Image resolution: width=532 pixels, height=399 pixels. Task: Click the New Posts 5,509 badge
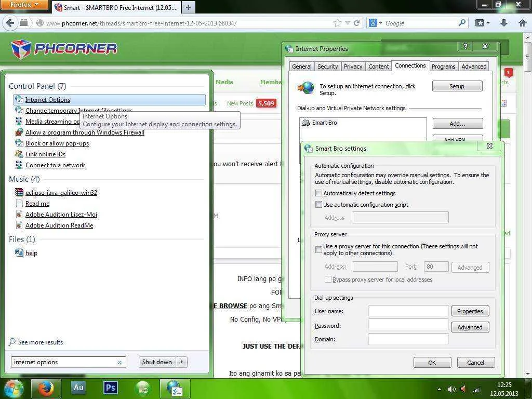tap(266, 103)
